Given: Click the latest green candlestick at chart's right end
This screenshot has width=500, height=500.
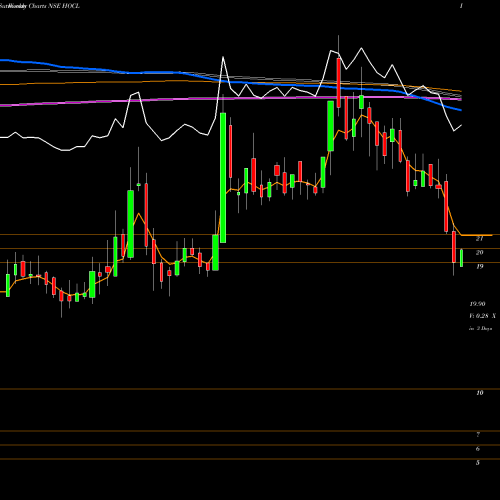Looking at the screenshot, I should pyautogui.click(x=461, y=258).
